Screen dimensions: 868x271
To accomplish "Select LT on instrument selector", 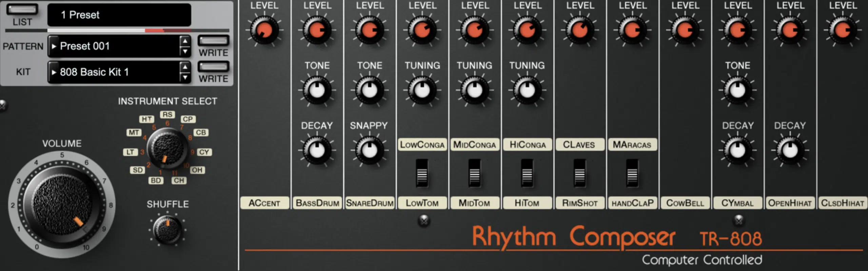I will 130,152.
